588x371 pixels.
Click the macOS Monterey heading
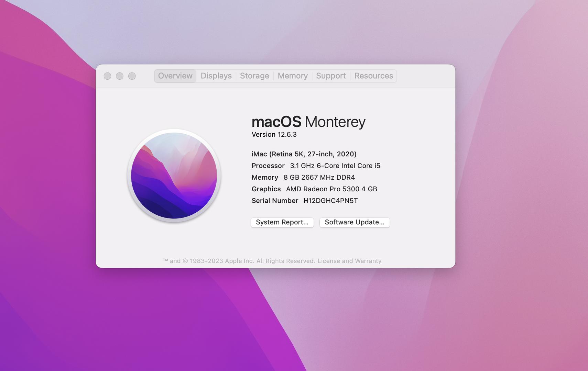pyautogui.click(x=308, y=122)
